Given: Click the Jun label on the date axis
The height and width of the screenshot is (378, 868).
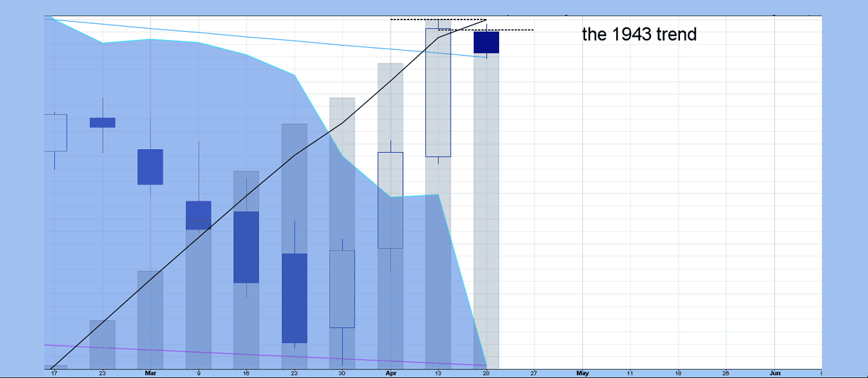Looking at the screenshot, I should [x=774, y=373].
